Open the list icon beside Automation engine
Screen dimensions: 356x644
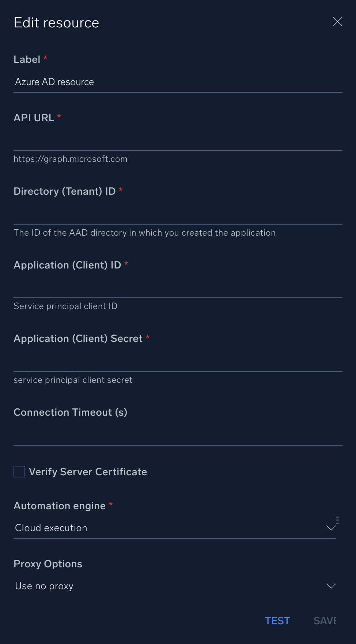[337, 520]
